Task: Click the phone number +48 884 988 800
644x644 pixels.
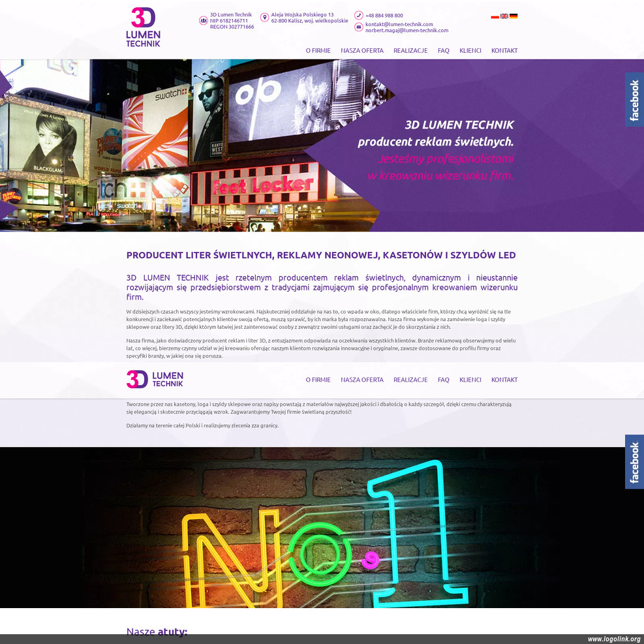Action: pos(384,16)
